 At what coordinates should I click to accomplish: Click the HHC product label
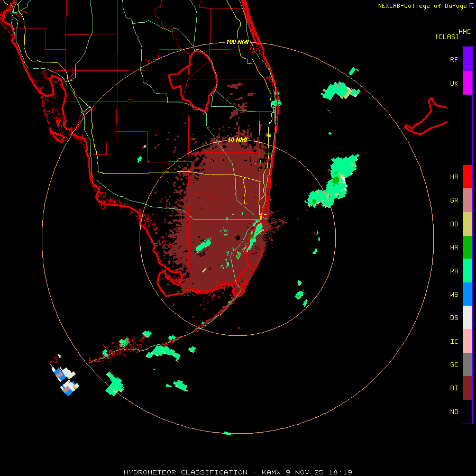coord(464,31)
